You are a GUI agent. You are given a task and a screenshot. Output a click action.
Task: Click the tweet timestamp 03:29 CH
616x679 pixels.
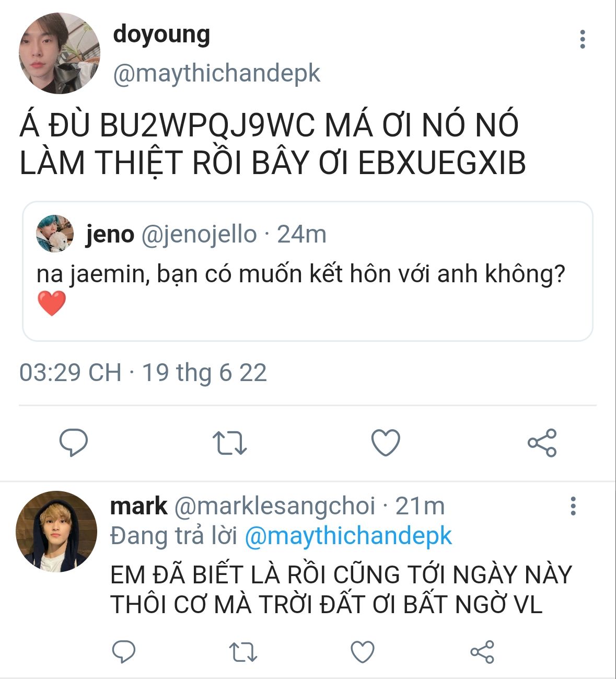click(x=70, y=373)
